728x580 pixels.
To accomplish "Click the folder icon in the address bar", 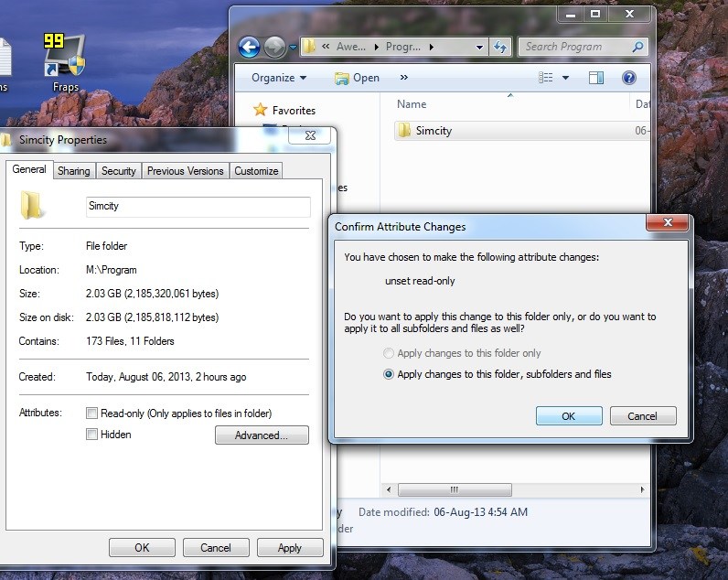I will coord(309,47).
